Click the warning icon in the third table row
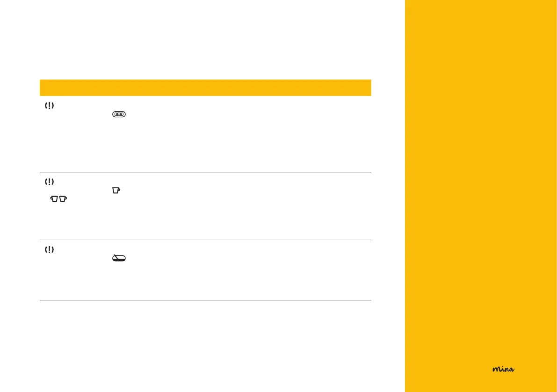 pos(50,250)
